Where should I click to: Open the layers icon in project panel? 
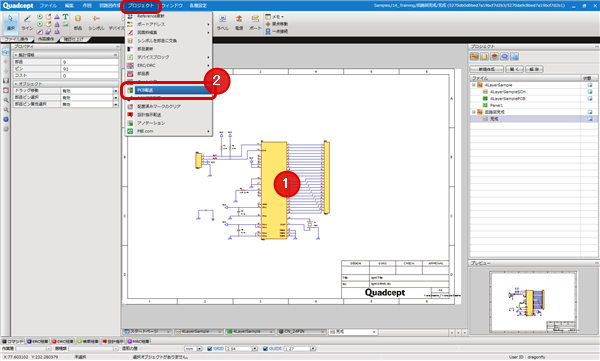point(494,57)
